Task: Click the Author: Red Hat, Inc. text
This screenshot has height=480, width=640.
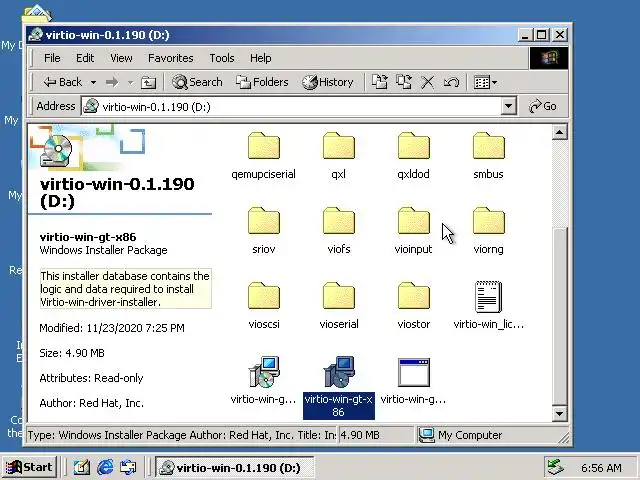Action: [91, 403]
